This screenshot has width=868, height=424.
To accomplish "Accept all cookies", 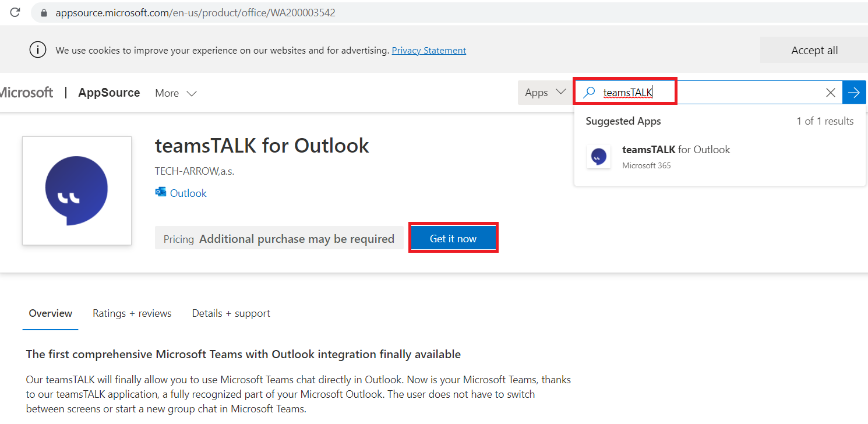I will coord(813,50).
